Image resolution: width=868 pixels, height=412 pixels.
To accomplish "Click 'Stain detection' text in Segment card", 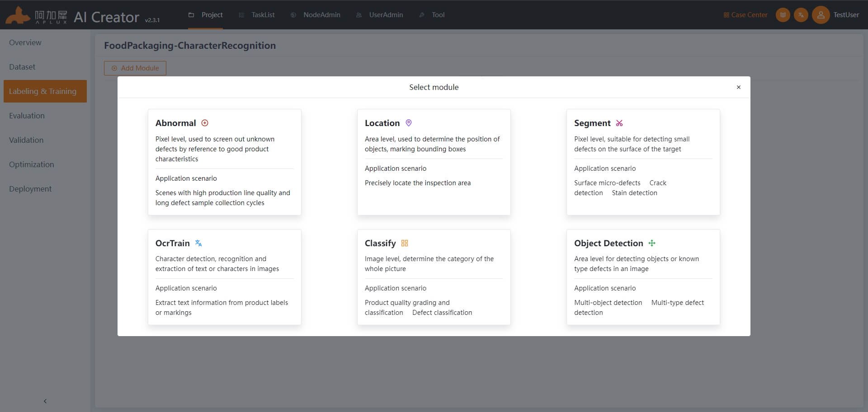I will click(635, 193).
